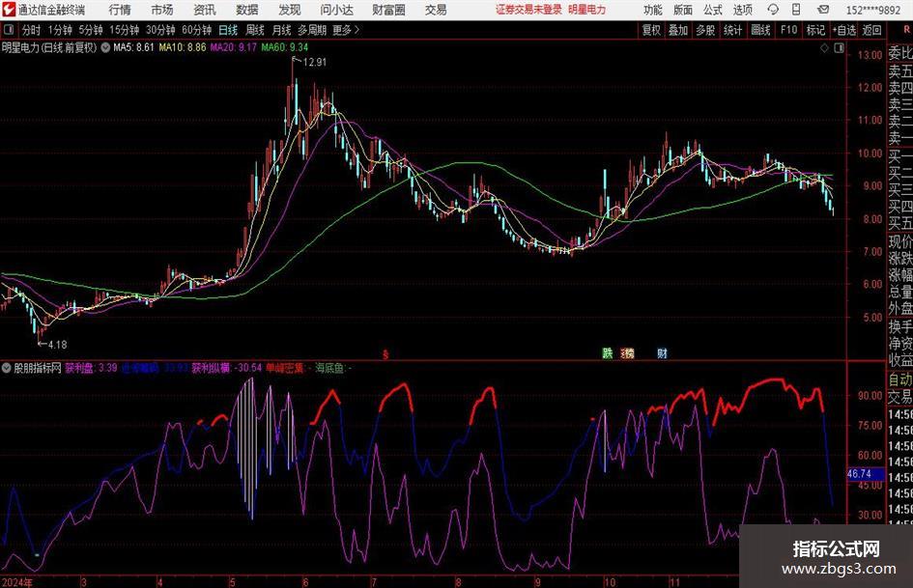
Task: Open the 发现 menu
Action: pos(290,10)
